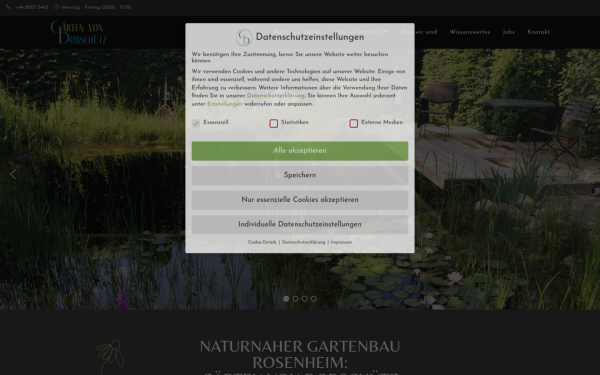The image size is (600, 375).
Task: Click the phone icon in top bar
Action: pos(8,7)
